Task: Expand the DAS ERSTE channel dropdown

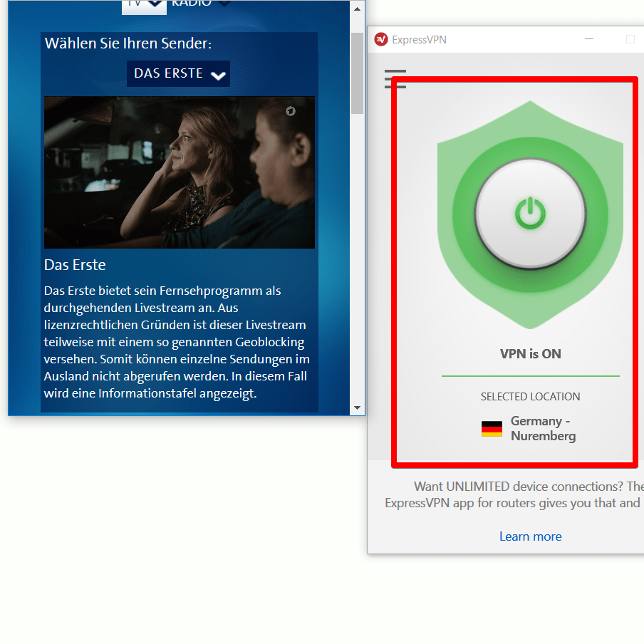Action: pyautogui.click(x=178, y=73)
